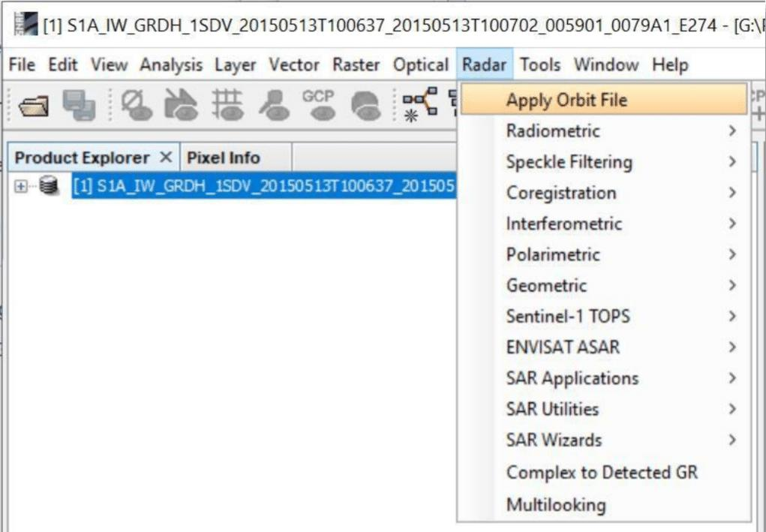Click the Open Product folder icon
Image resolution: width=766 pixels, height=532 pixels.
tap(33, 106)
